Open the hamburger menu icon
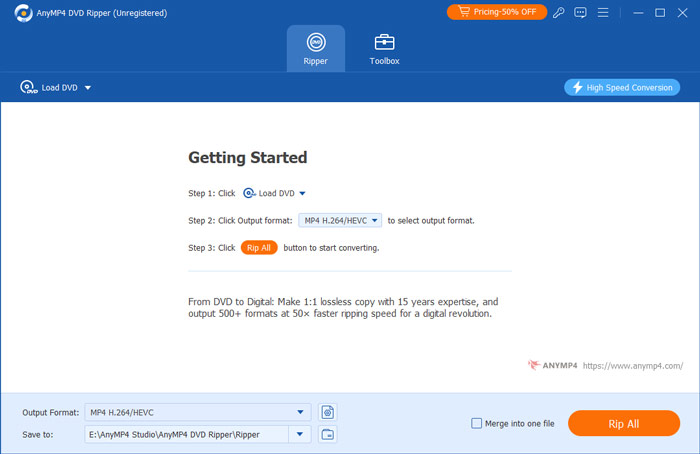 (x=603, y=12)
